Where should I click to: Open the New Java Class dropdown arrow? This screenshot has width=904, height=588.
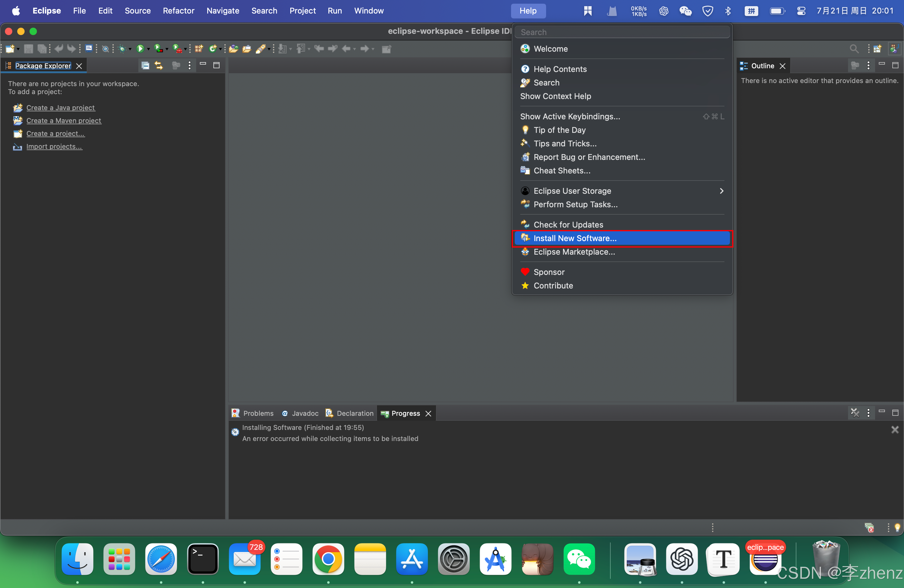(220, 49)
